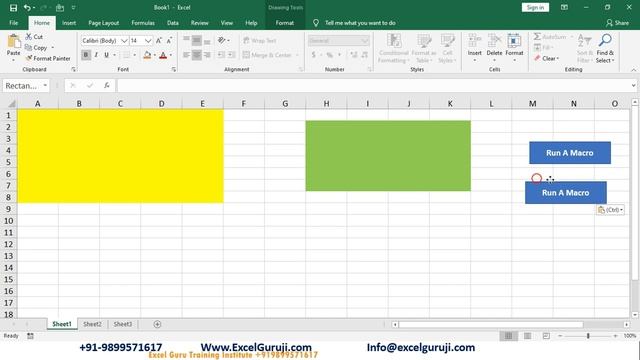The image size is (640, 360).
Task: Switch to Sheet2 worksheet tab
Action: coord(92,324)
